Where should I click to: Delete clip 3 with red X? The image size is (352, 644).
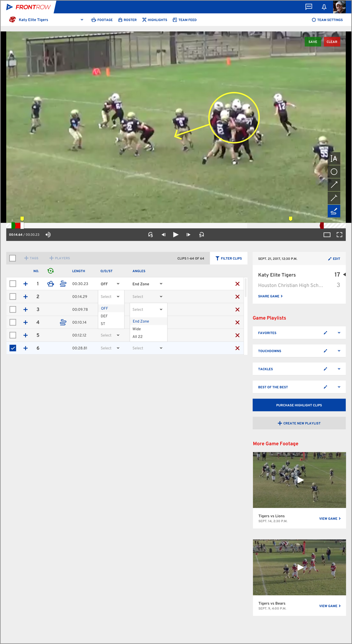(x=237, y=309)
